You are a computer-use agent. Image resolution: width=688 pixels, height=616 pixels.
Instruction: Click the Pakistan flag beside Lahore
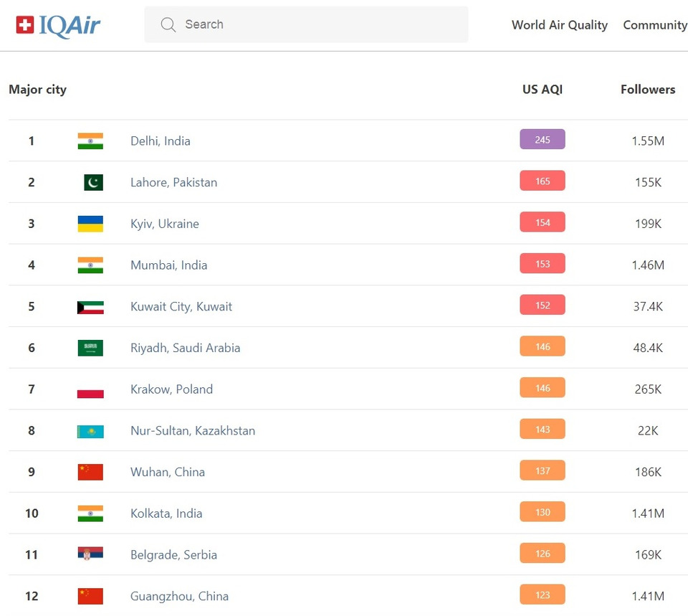click(x=93, y=183)
